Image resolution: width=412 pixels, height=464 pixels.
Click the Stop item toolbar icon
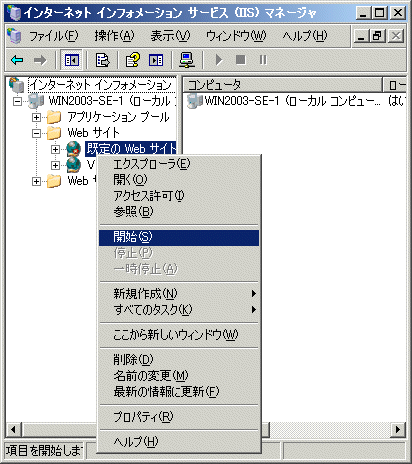[241, 60]
